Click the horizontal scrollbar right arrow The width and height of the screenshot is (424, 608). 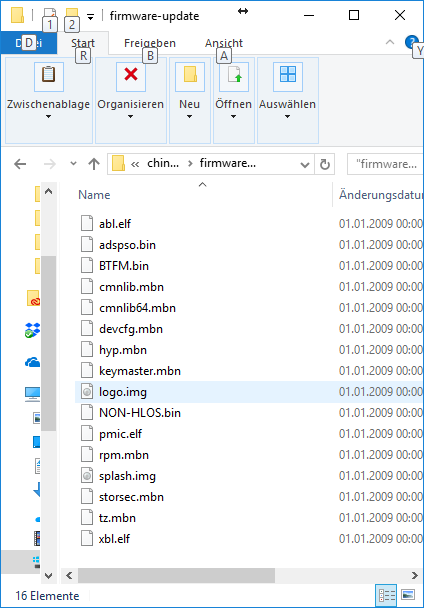pyautogui.click(x=415, y=575)
